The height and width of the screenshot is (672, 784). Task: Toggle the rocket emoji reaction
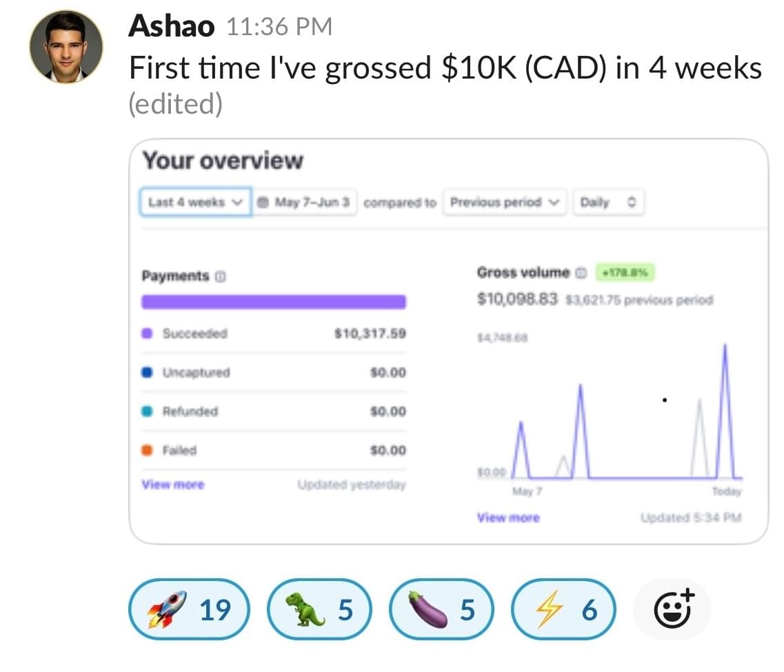188,610
